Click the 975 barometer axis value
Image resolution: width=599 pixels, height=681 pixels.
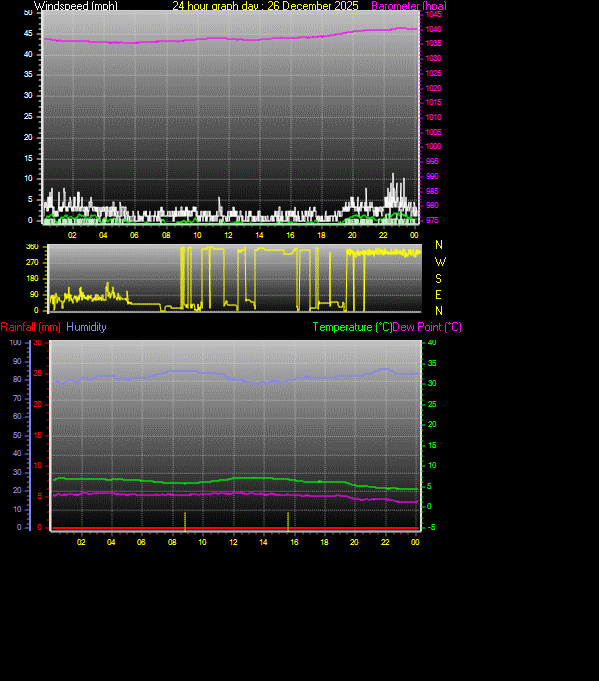pos(432,220)
